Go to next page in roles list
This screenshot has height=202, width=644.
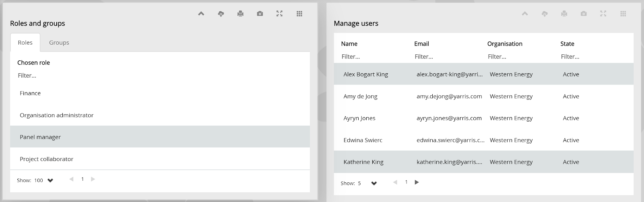93,179
